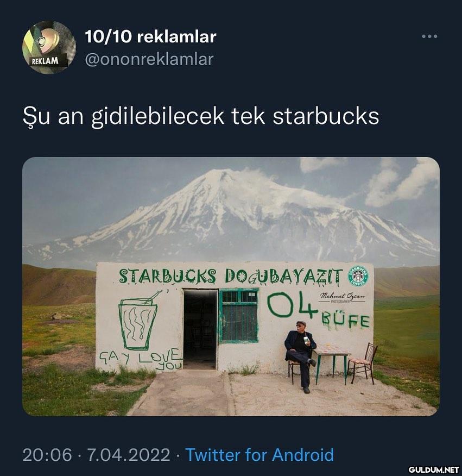Viewport: 462px width, 476px height.
Task: Click the dark open doorway
Action: pos(200,329)
